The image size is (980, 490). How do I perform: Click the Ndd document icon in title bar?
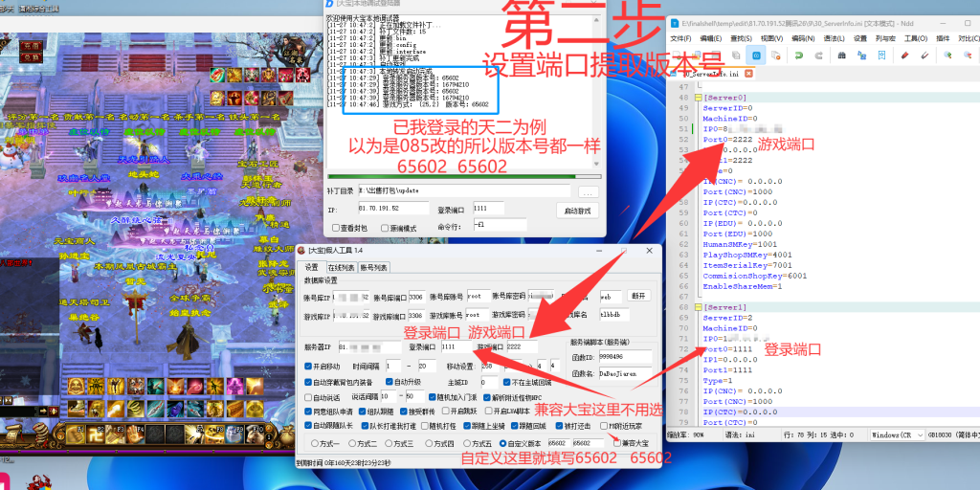coord(675,23)
